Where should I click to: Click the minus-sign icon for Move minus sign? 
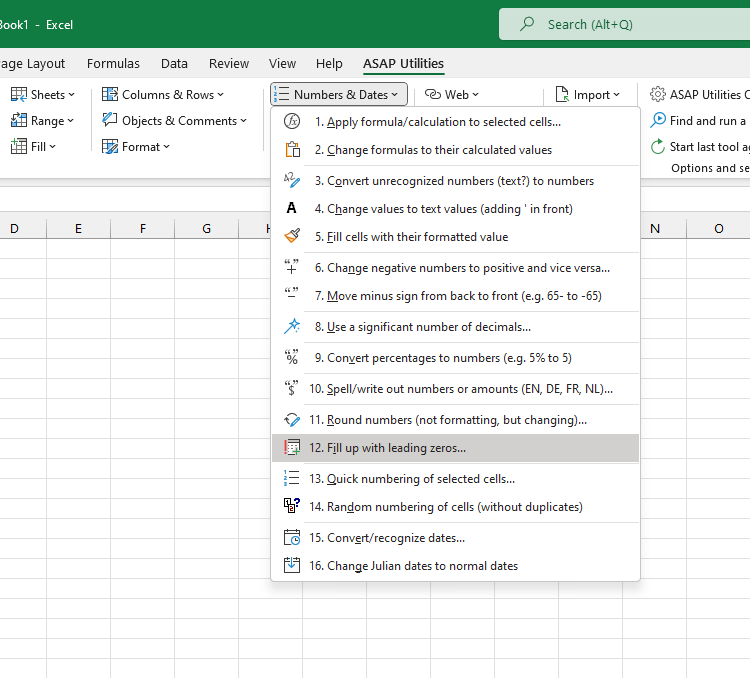pos(291,293)
